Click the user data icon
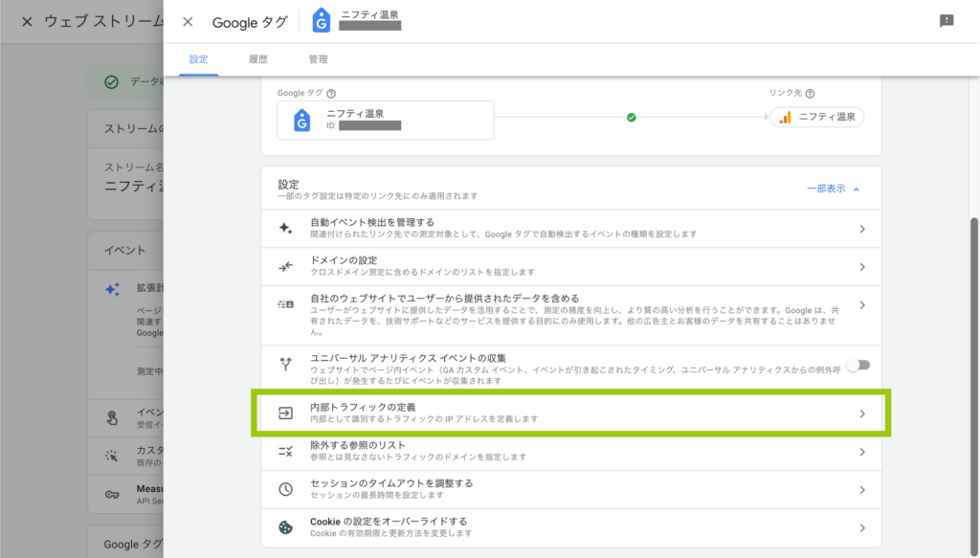980x558 pixels. pos(285,304)
